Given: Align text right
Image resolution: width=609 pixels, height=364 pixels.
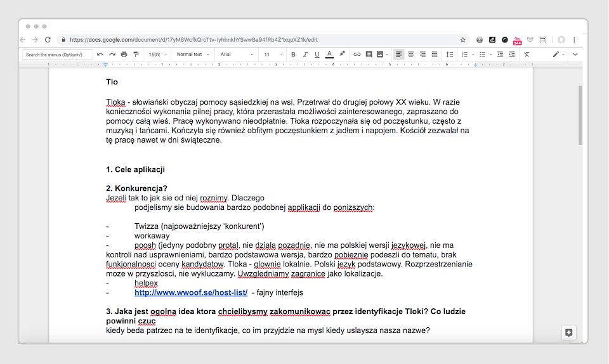Looking at the screenshot, I should [422, 55].
